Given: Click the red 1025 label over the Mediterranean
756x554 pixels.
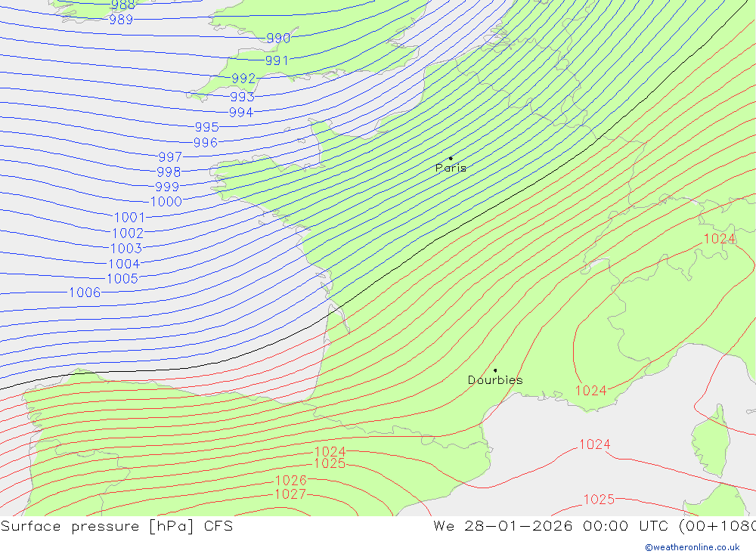Looking at the screenshot, I should (599, 500).
